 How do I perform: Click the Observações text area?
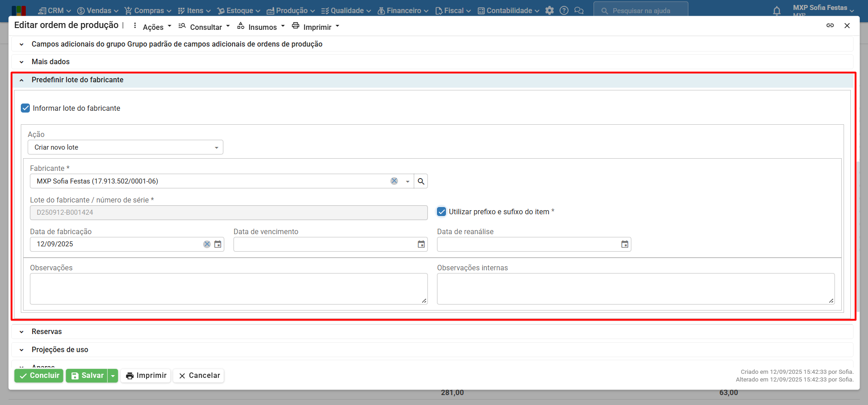pyautogui.click(x=229, y=289)
